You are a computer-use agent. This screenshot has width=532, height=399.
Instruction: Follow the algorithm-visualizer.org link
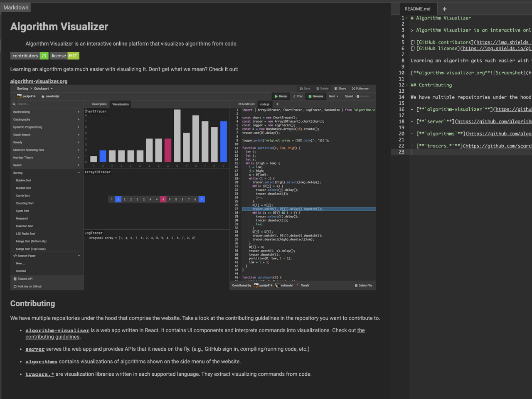(x=39, y=81)
